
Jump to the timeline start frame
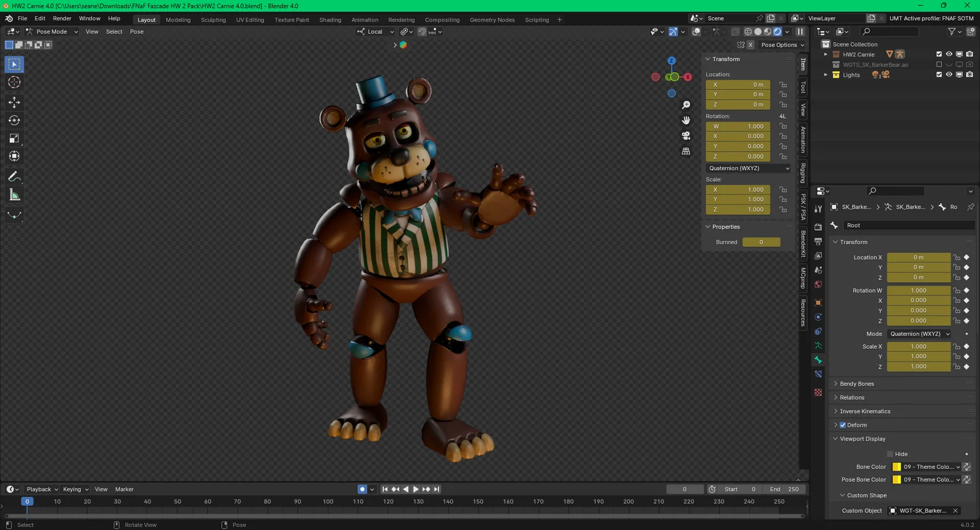(385, 489)
